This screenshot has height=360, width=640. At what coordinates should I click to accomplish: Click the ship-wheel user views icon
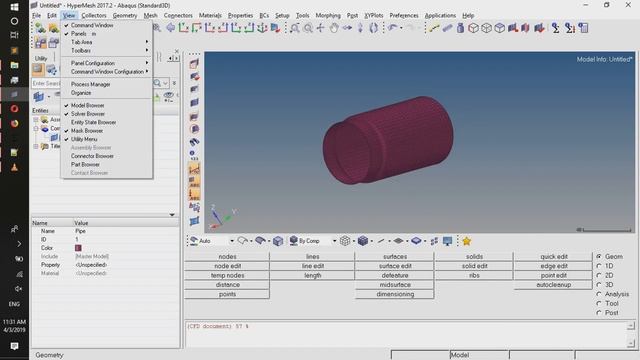pyautogui.click(x=262, y=28)
